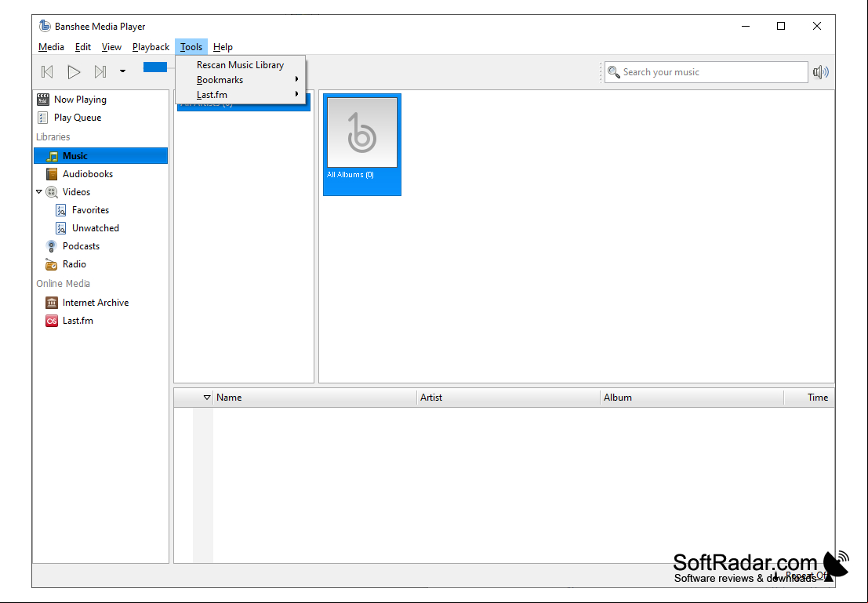The height and width of the screenshot is (603, 868).
Task: Open the Edit menu
Action: 83,47
